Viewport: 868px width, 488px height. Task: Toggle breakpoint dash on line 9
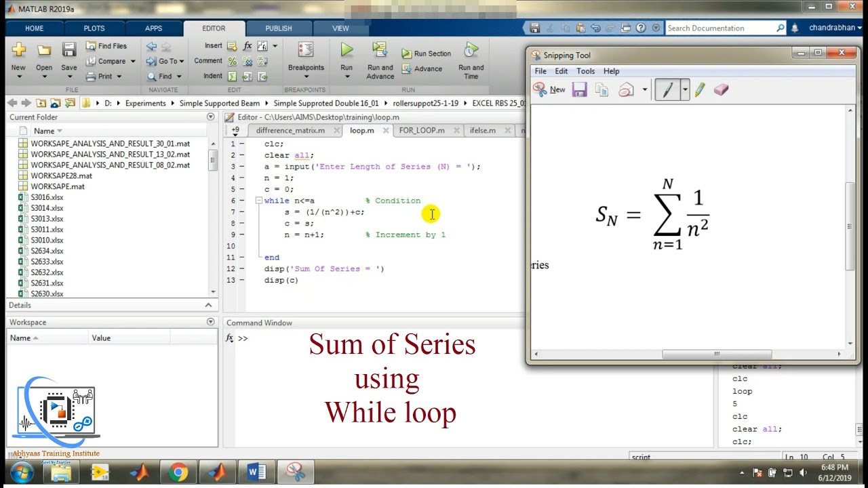pyautogui.click(x=242, y=235)
